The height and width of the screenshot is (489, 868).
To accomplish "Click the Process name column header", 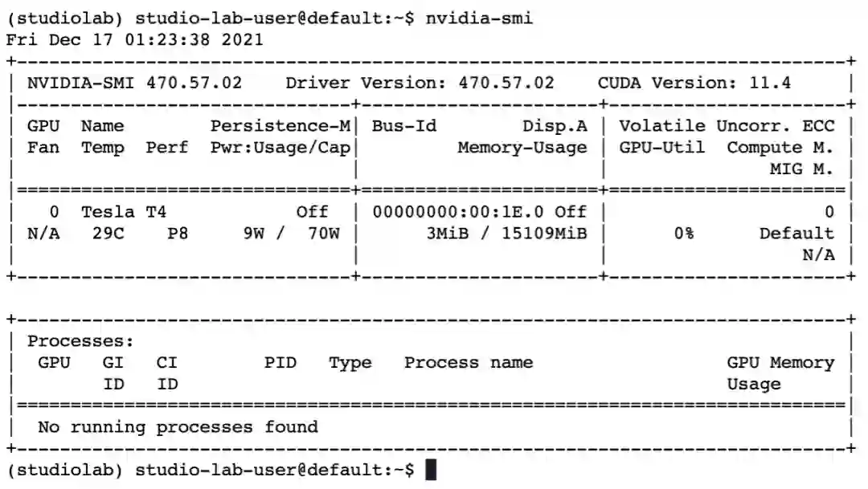I will click(469, 363).
